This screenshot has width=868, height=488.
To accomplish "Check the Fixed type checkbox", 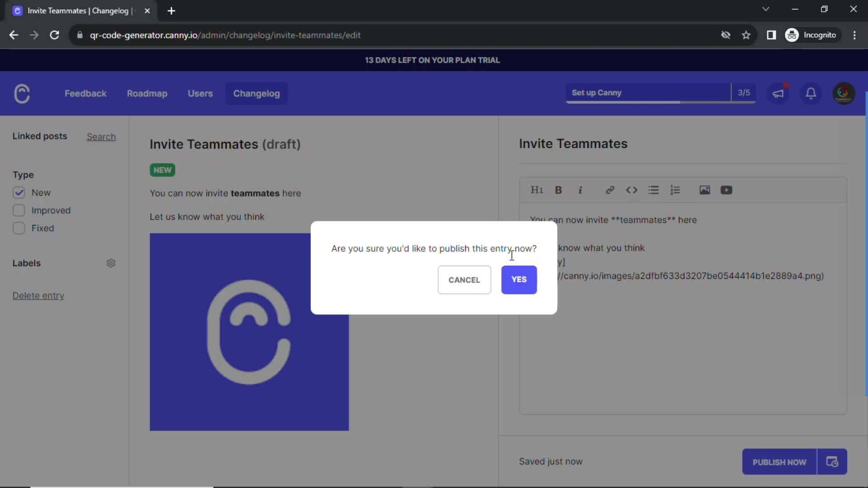I will (x=19, y=228).
